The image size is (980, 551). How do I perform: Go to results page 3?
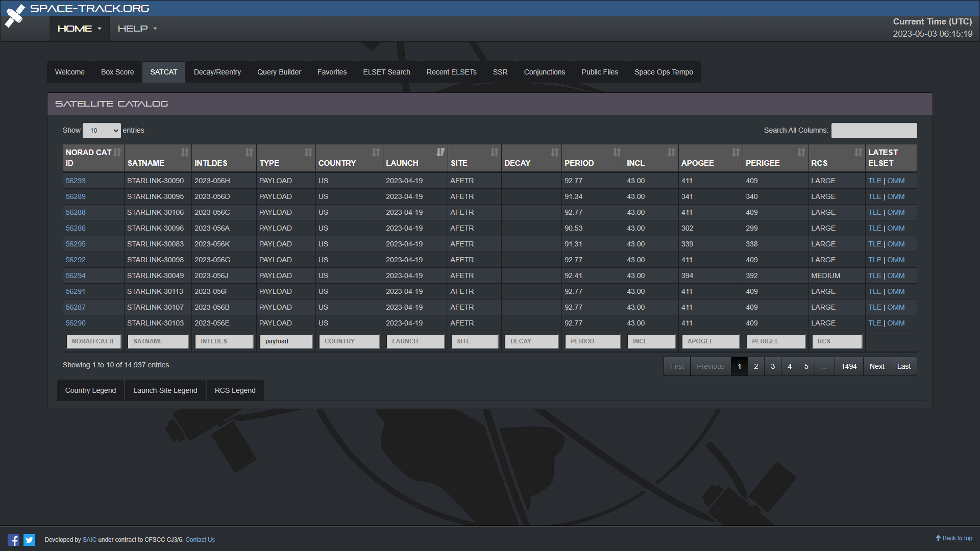[773, 366]
